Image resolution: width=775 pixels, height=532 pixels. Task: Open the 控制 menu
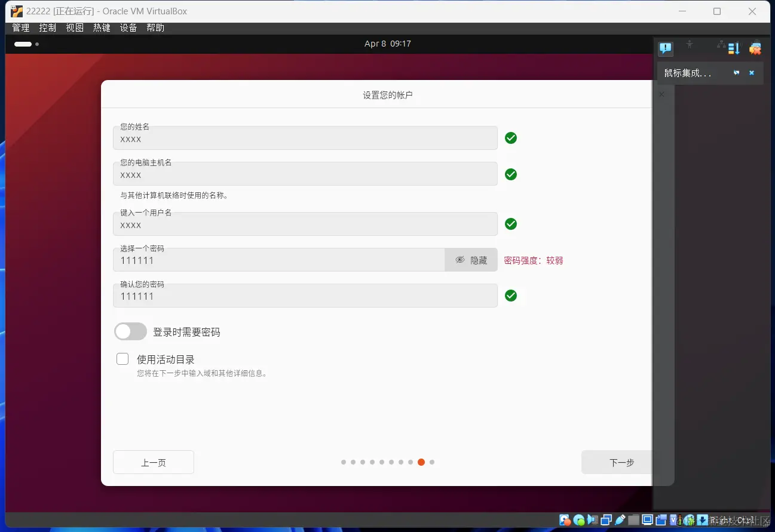[x=47, y=28]
